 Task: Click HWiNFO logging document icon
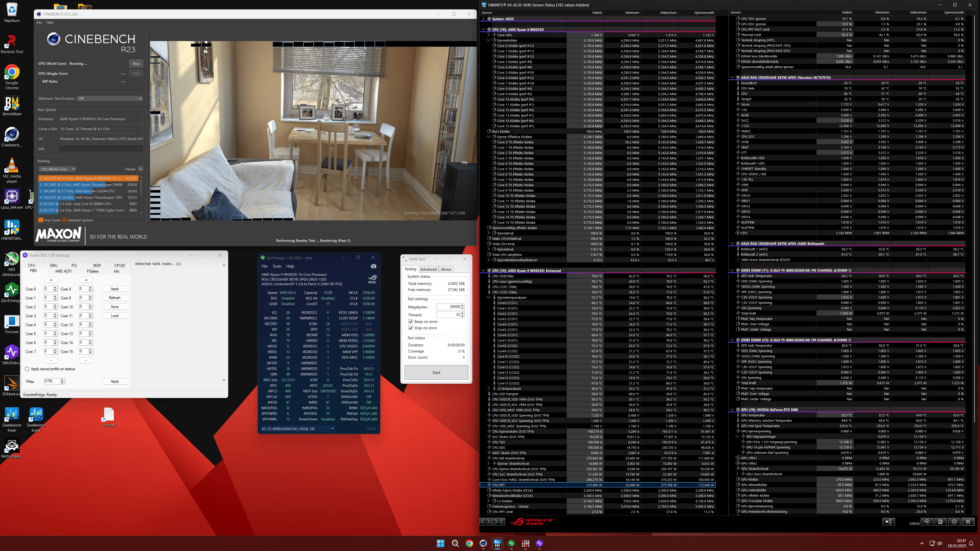940,522
